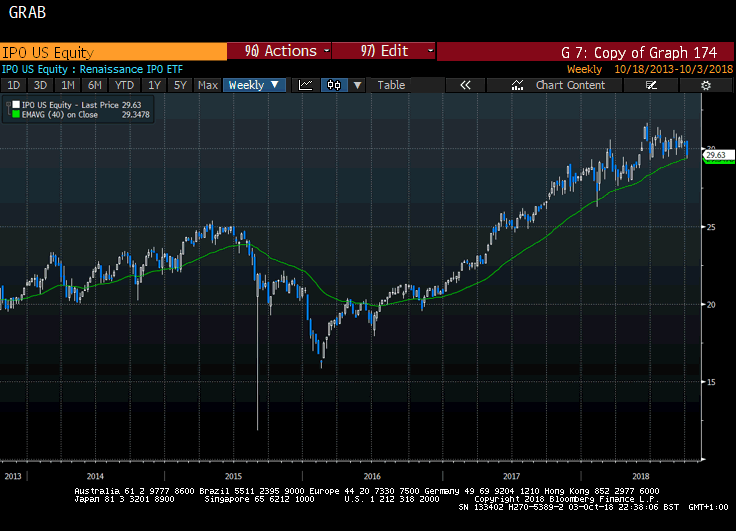Select 6M time range
Image resolution: width=736 pixels, height=531 pixels.
(95, 85)
